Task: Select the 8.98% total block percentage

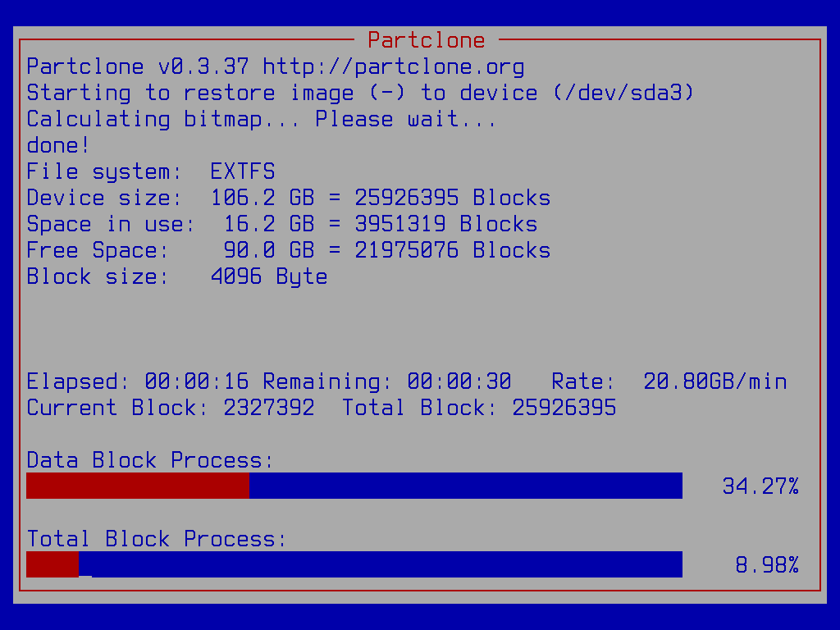Action: (x=767, y=565)
